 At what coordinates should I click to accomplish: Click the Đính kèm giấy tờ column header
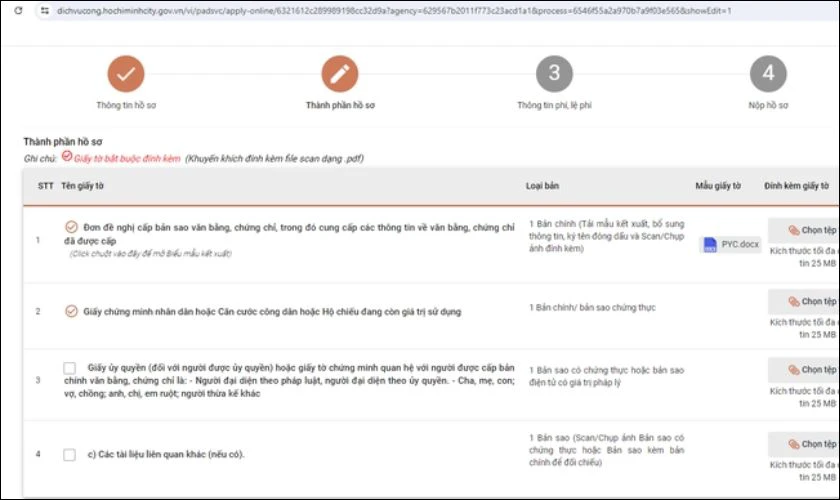pos(797,186)
